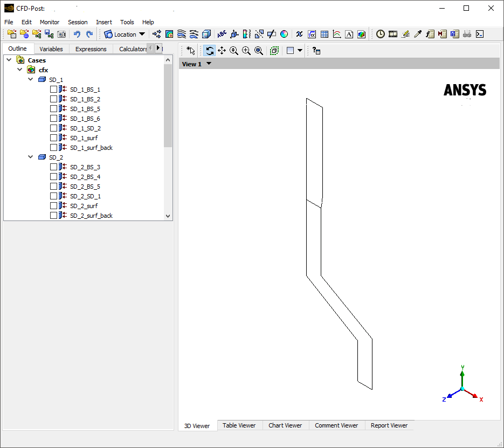Viewport: 504px width, 448px height.
Task: Insert a Color Map
Action: point(284,34)
